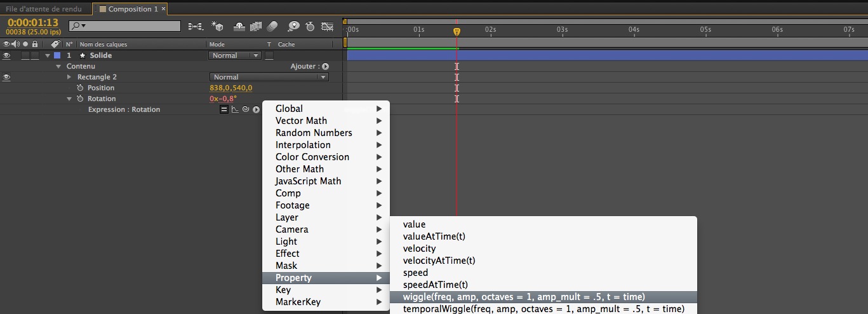Toggle motion blur icon in timeline toolbar

point(272,26)
